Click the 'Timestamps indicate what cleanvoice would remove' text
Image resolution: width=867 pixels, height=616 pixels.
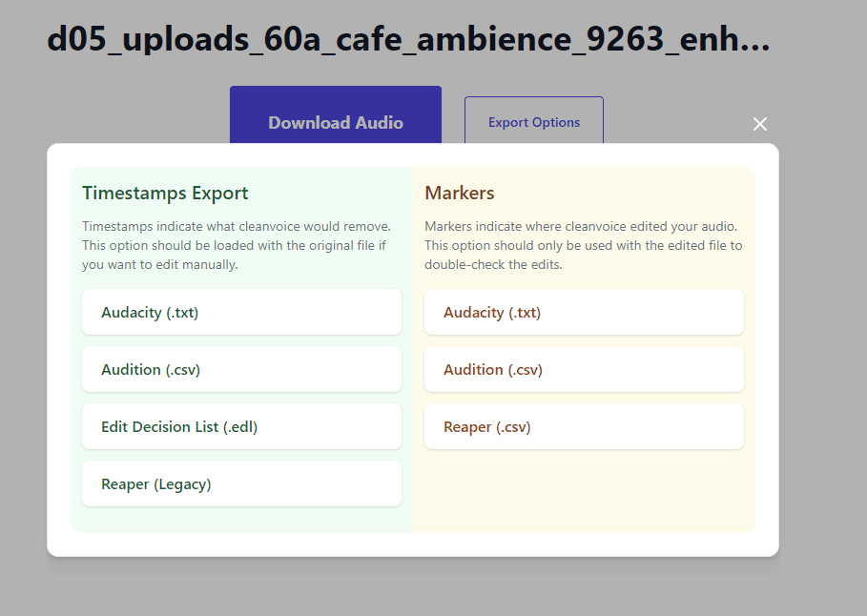[x=237, y=226]
